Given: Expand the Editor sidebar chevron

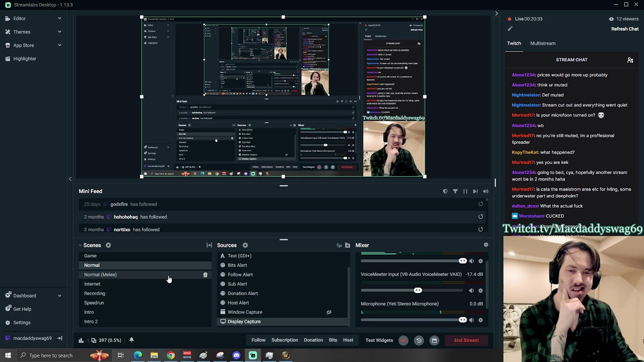Looking at the screenshot, I should point(59,19).
